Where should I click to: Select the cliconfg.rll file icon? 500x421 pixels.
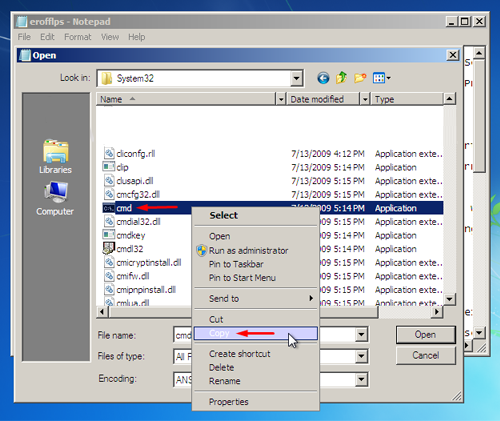point(109,153)
